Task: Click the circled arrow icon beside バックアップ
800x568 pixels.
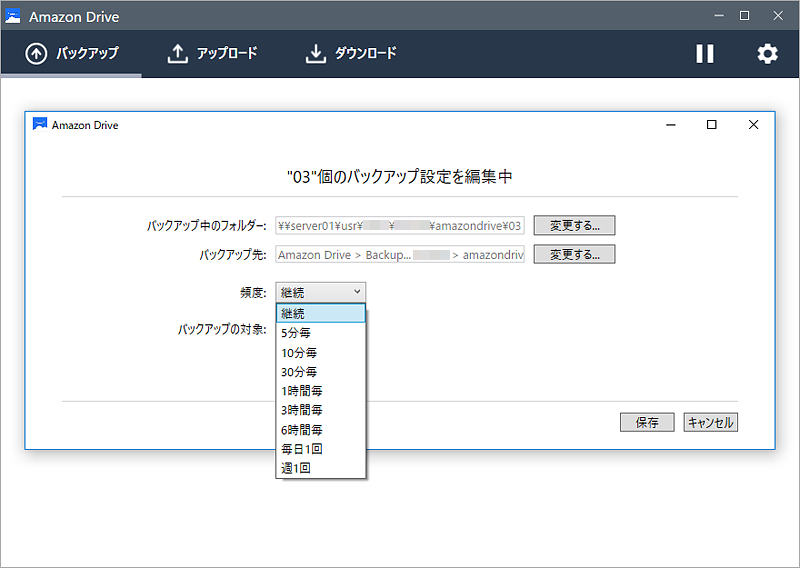Action: (36, 54)
